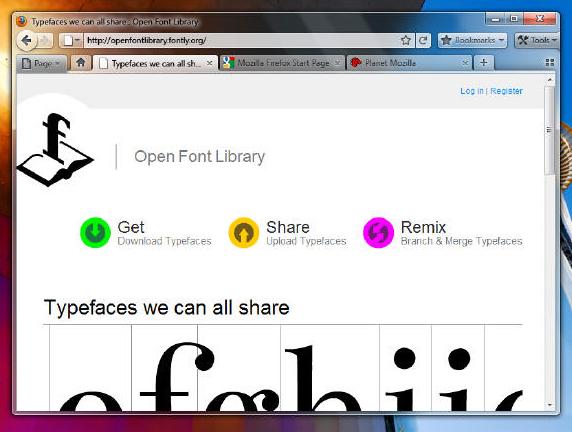Expand the Page dropdown button
Screen dimensions: 572x432
(x=42, y=63)
